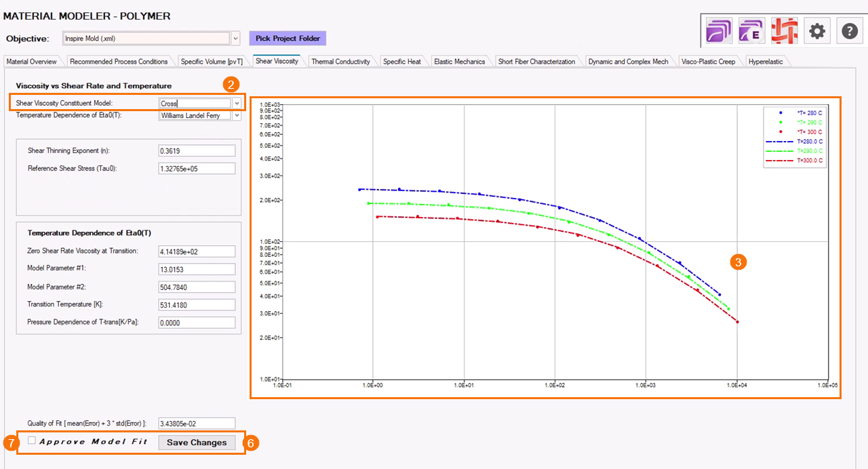Click the Williams Landel Ferry combo text

pos(195,116)
